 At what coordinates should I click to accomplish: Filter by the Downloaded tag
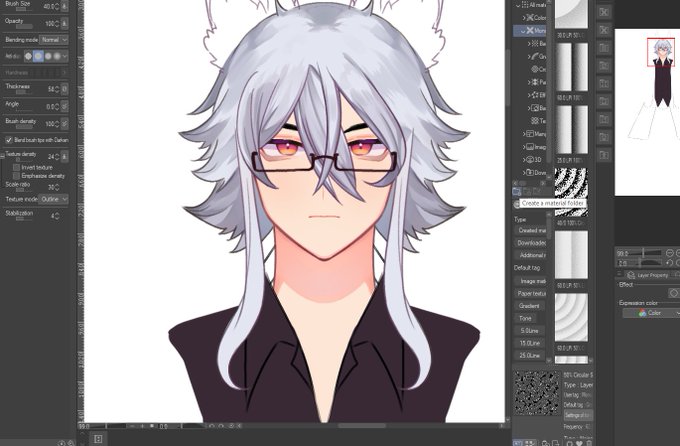point(531,243)
